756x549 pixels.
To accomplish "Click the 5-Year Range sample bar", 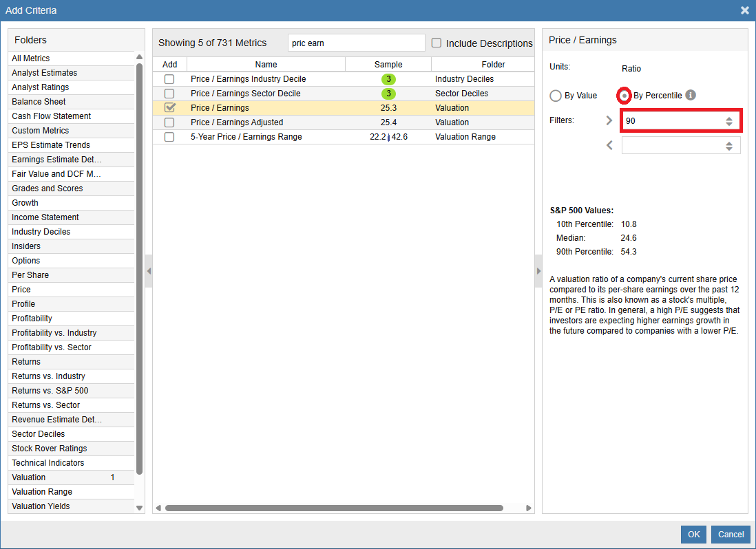I will click(388, 137).
